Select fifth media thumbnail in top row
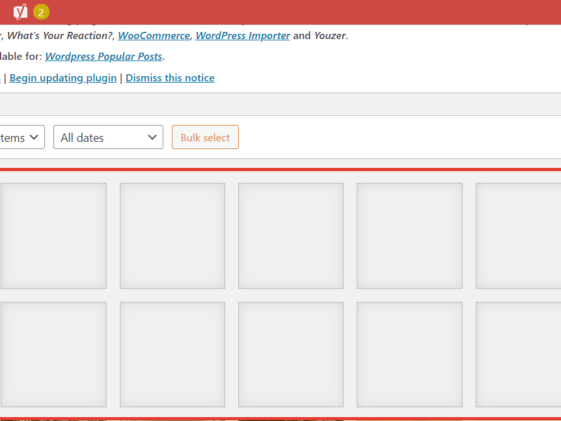The width and height of the screenshot is (561, 421). 518,236
